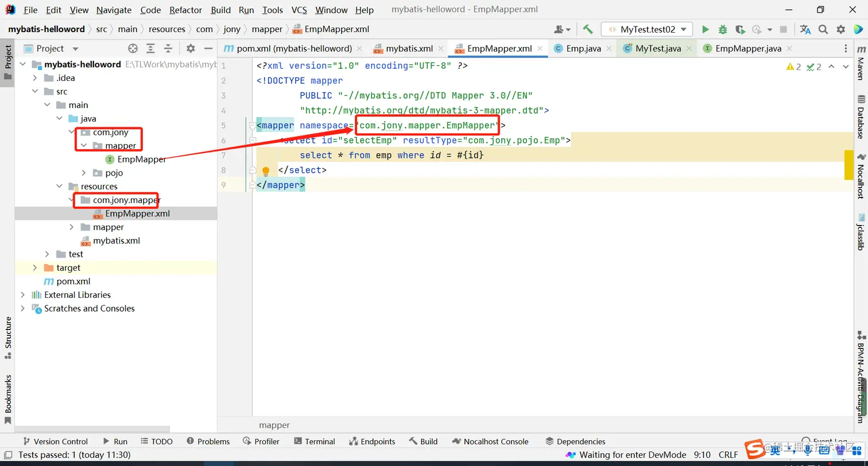The image size is (868, 466).
Task: Open the Terminal tool window
Action: click(314, 441)
